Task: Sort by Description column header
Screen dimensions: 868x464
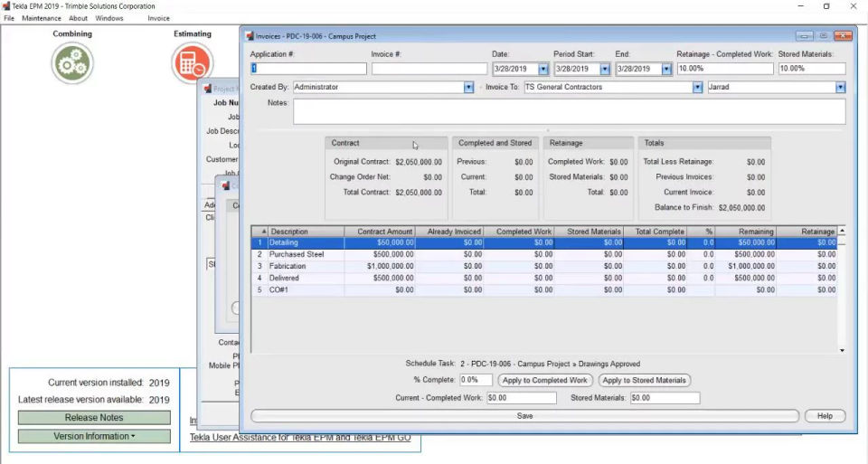Action: [x=307, y=232]
